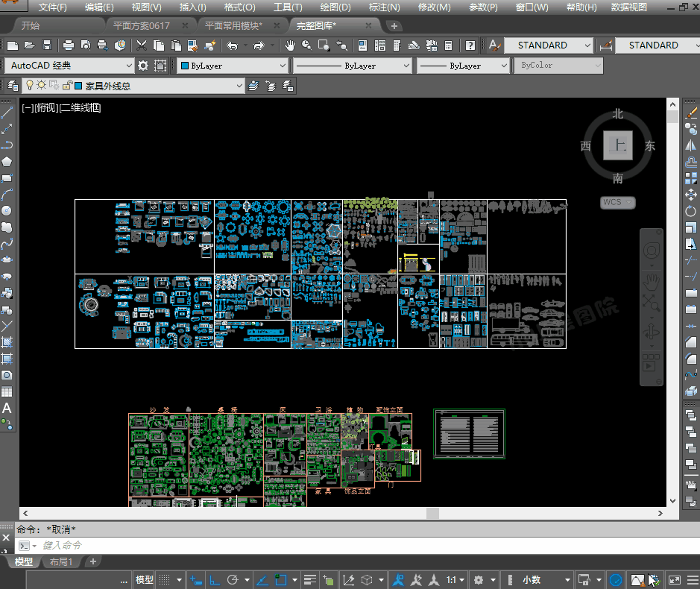Click the WCS button under ViewCube
Screen dimensions: 700x589
pyautogui.click(x=617, y=202)
